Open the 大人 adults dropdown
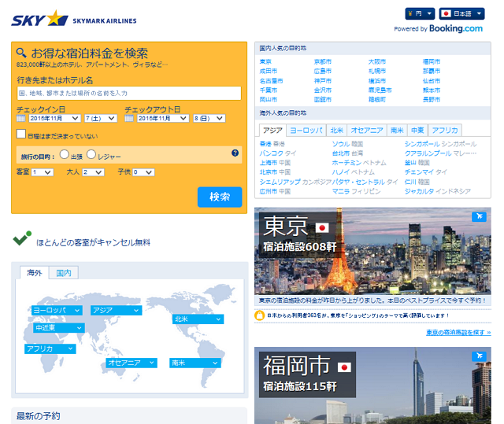This screenshot has height=424, width=504. [x=93, y=172]
